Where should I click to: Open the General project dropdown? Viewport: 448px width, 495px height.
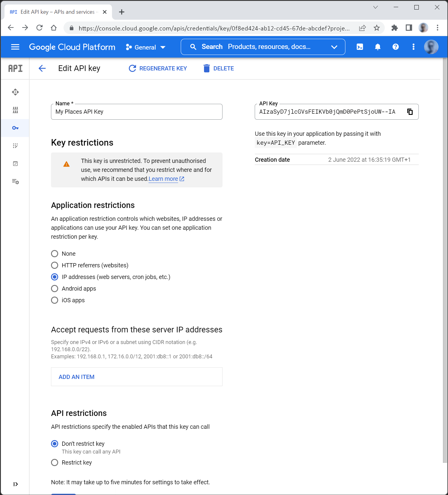click(x=146, y=47)
